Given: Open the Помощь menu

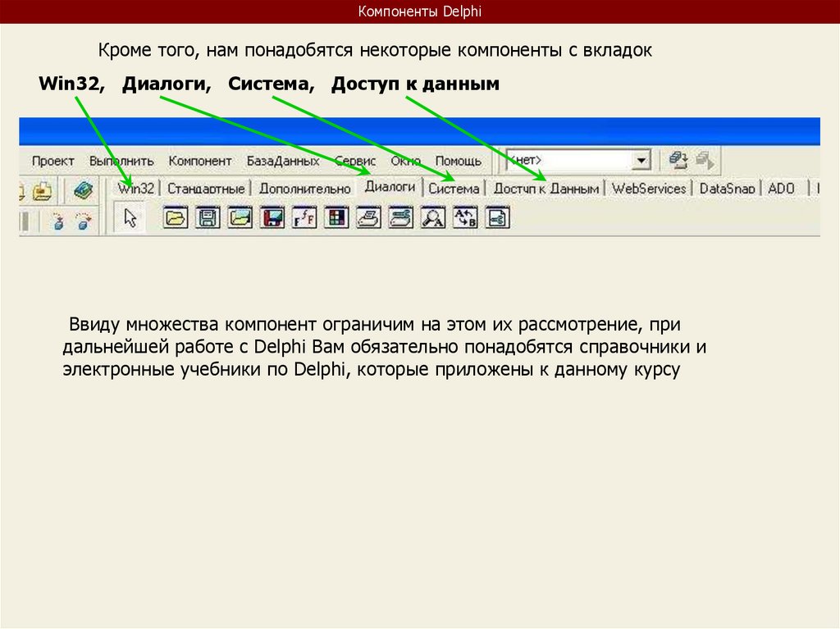Looking at the screenshot, I should click(x=458, y=161).
